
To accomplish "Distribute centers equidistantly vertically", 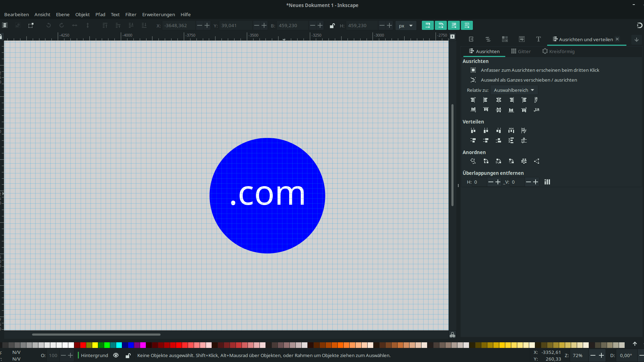I will point(486,140).
